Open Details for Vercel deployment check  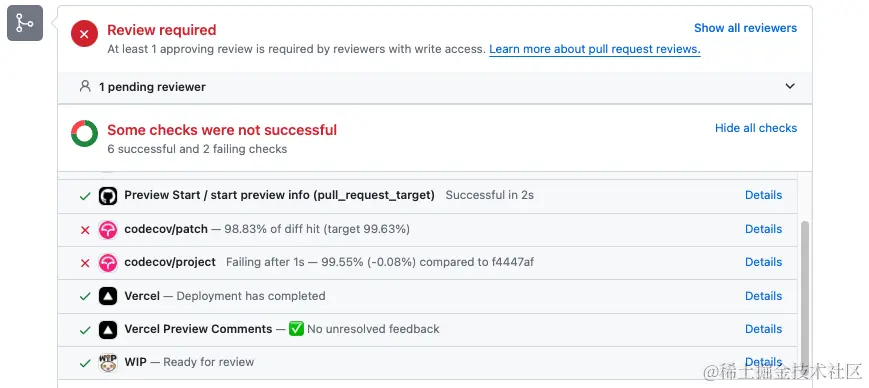tap(763, 296)
